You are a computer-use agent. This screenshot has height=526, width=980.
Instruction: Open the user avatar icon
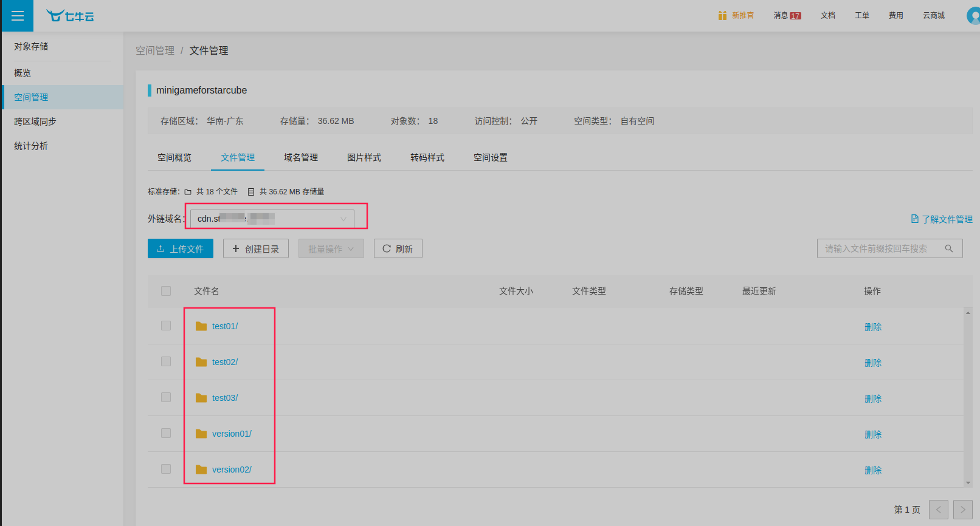[973, 16]
